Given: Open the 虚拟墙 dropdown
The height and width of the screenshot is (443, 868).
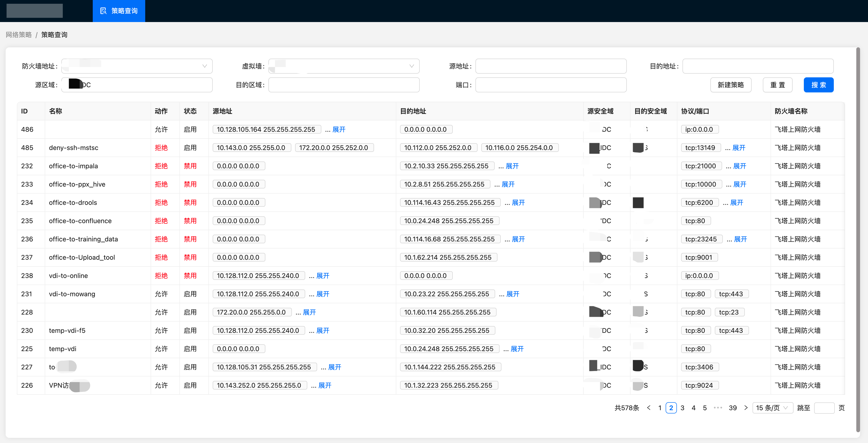Looking at the screenshot, I should pos(344,66).
